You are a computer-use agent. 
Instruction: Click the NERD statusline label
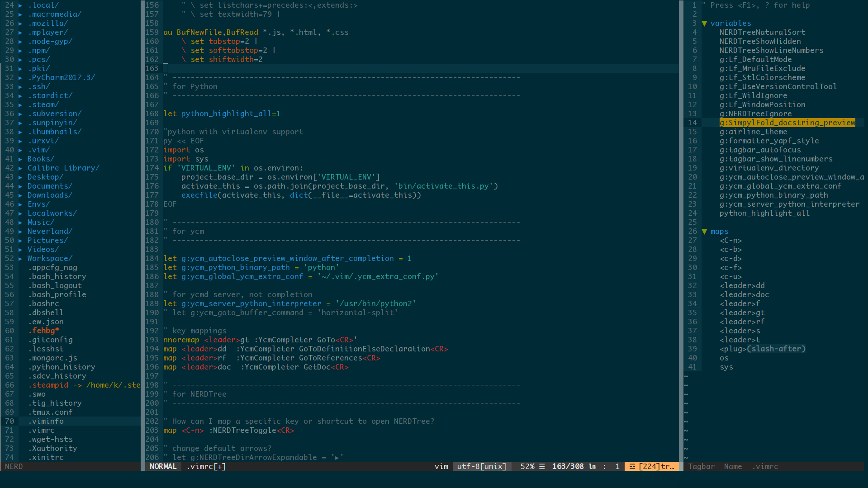coord(14,466)
